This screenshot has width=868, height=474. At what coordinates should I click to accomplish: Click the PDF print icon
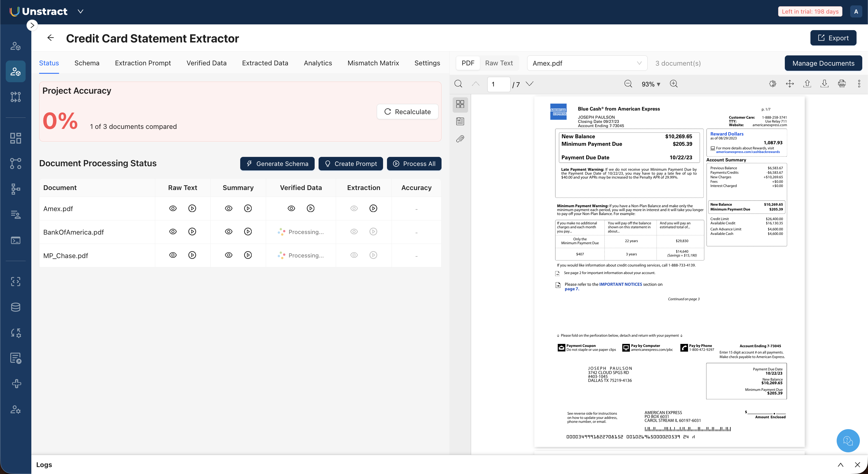click(x=841, y=84)
